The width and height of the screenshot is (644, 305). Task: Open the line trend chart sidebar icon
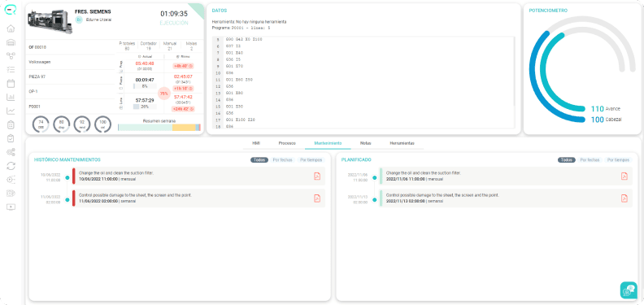[11, 111]
